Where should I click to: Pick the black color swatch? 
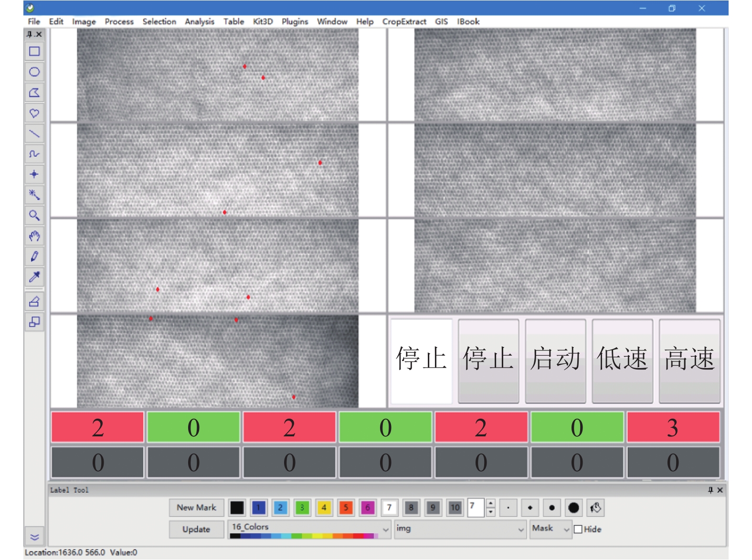click(237, 507)
